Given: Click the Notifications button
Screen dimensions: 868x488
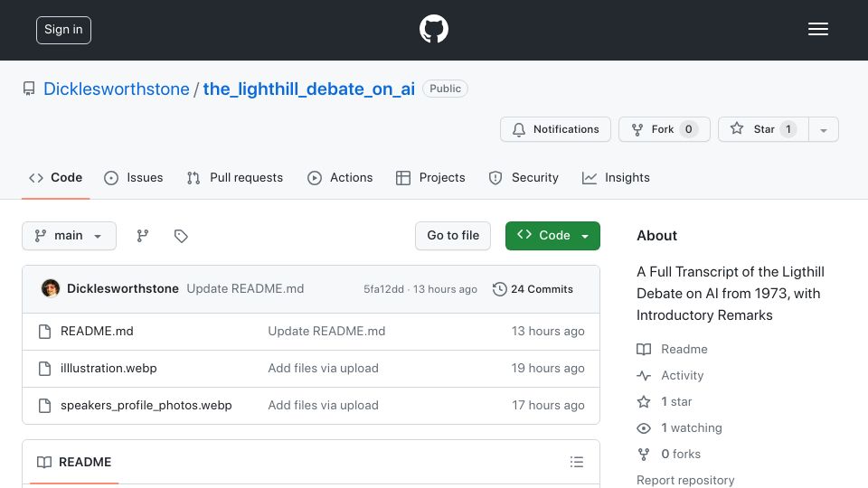Looking at the screenshot, I should pyautogui.click(x=555, y=129).
